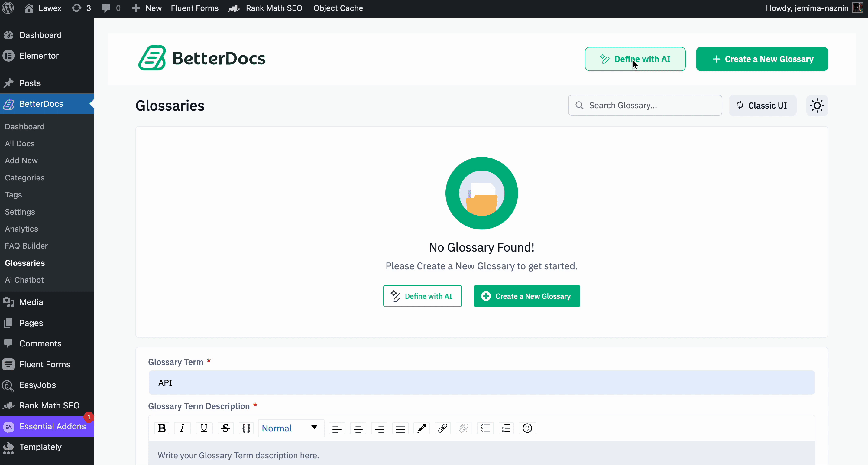The width and height of the screenshot is (868, 465).
Task: Open FAQ Builder submenu item
Action: click(x=26, y=246)
